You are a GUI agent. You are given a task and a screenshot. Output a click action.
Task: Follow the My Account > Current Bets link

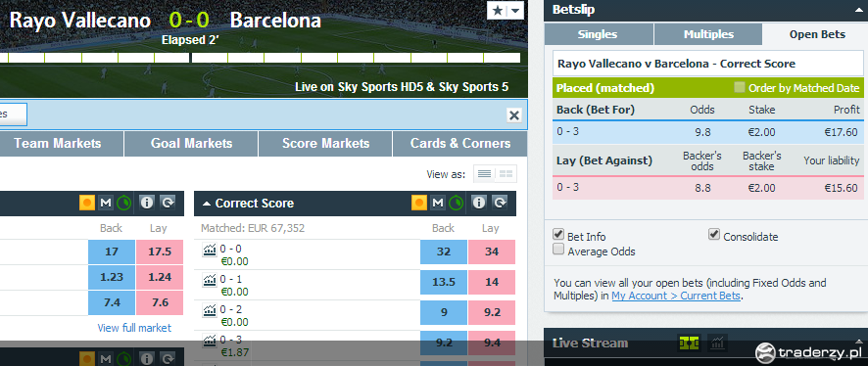point(676,296)
